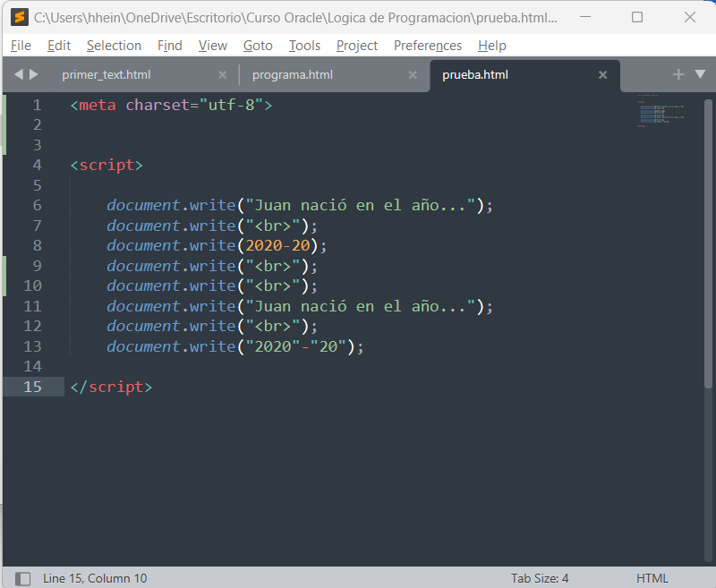Open the View menu
Screen dimensions: 716x588
pyautogui.click(x=212, y=46)
